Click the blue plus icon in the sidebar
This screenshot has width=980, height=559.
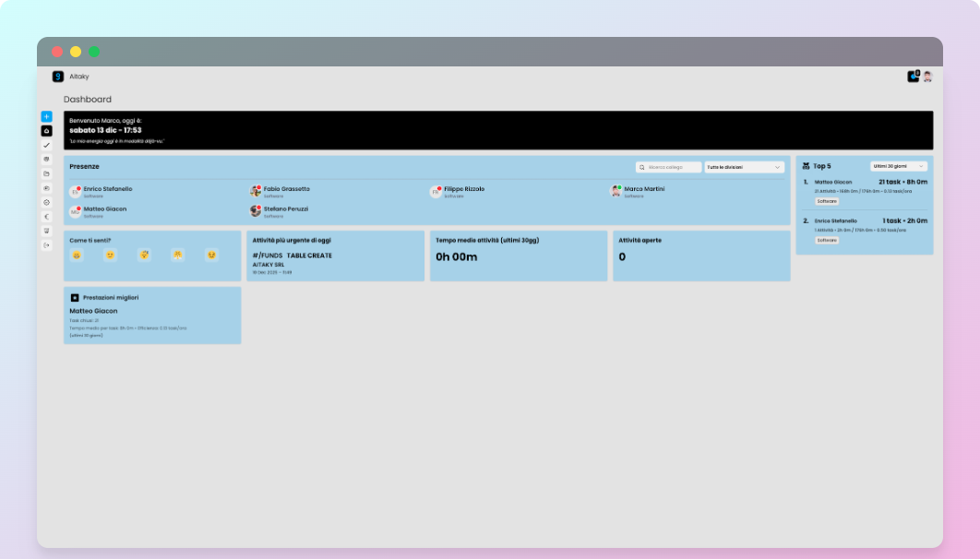click(x=44, y=115)
